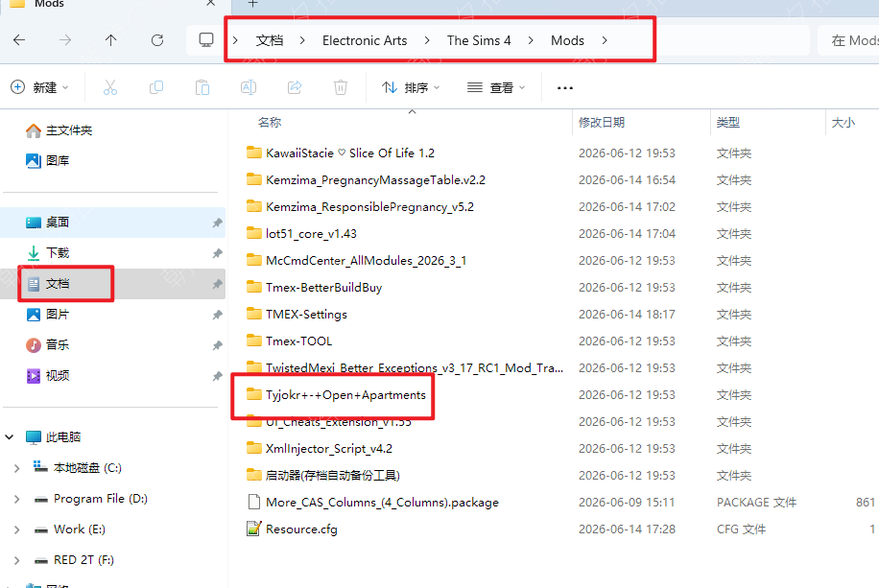Open the 查看 (View) dropdown
This screenshot has height=588, width=879.
tap(496, 87)
